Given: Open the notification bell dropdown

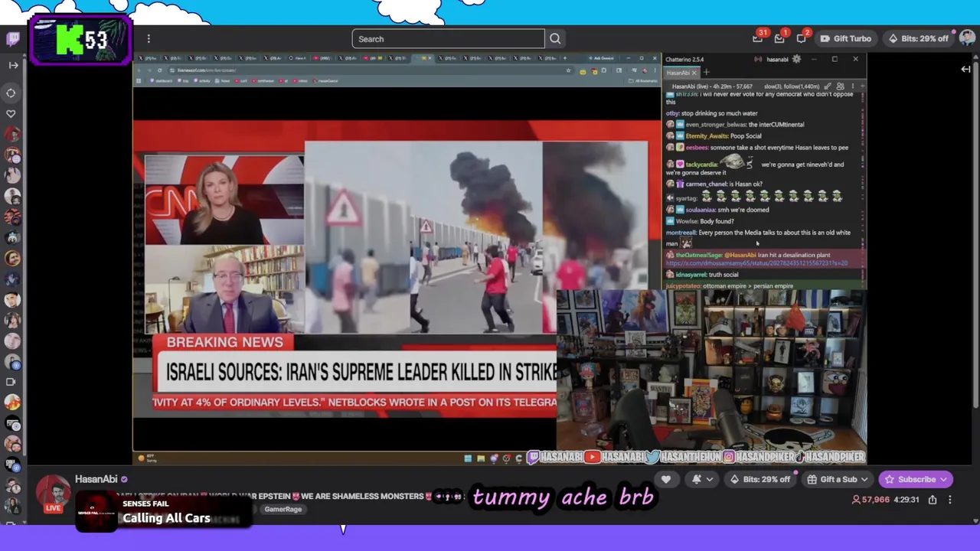Looking at the screenshot, I should click(x=702, y=479).
